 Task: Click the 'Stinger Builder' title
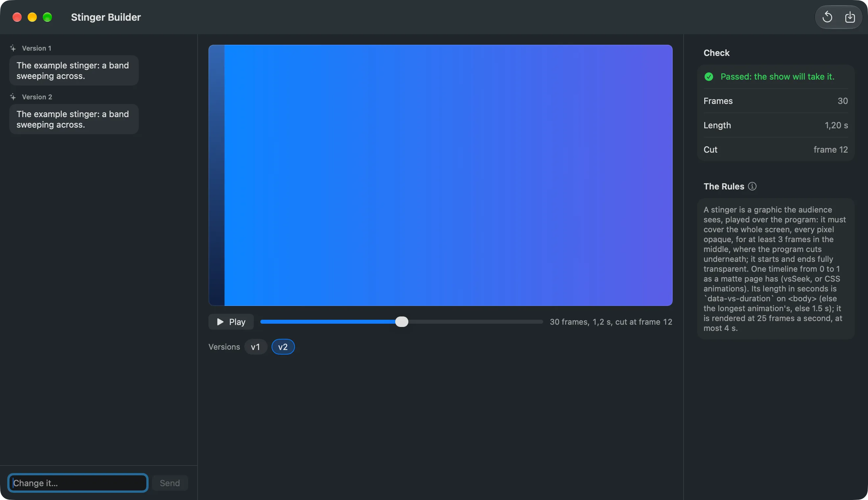(x=106, y=17)
